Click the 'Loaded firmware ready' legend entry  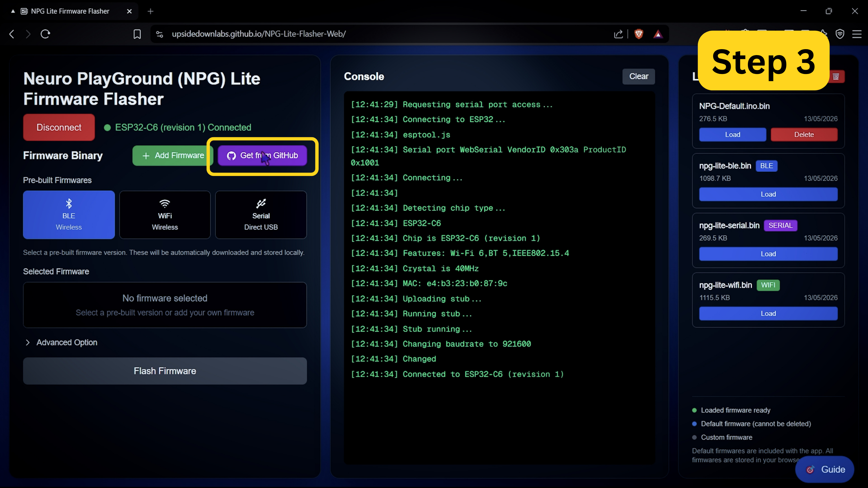tap(731, 410)
